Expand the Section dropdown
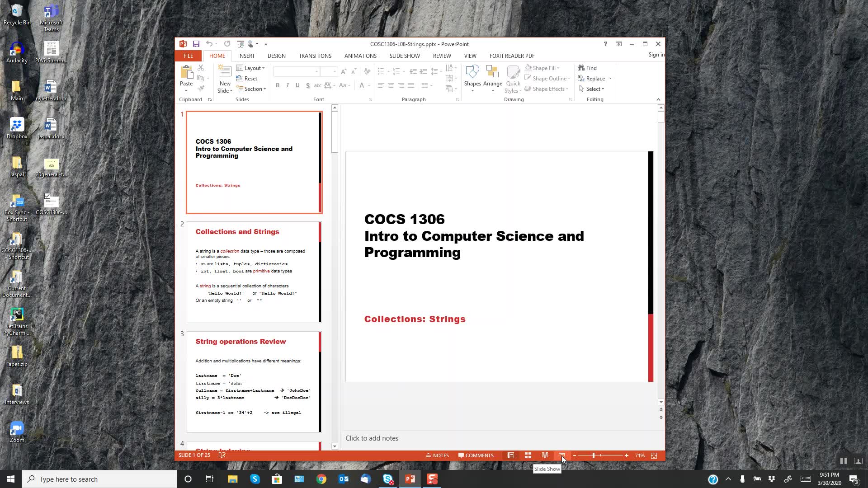Image resolution: width=868 pixels, height=488 pixels. point(253,89)
